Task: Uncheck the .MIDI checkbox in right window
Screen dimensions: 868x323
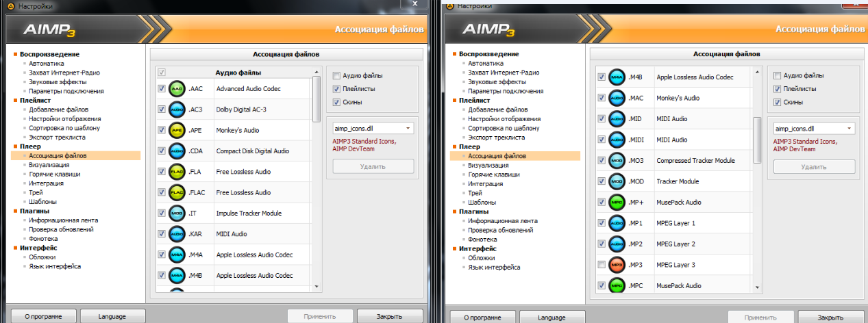Action: [x=601, y=140]
